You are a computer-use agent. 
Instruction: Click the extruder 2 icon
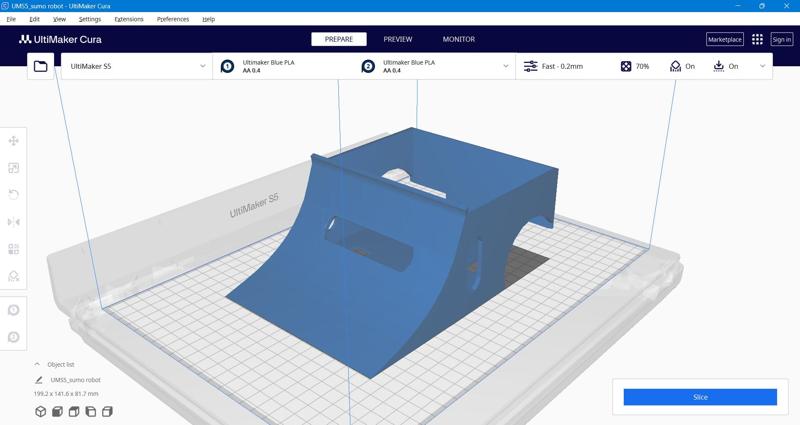coord(368,66)
